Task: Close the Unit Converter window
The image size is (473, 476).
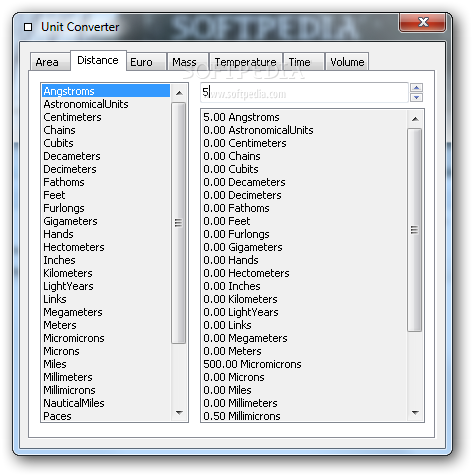Action: click(423, 22)
